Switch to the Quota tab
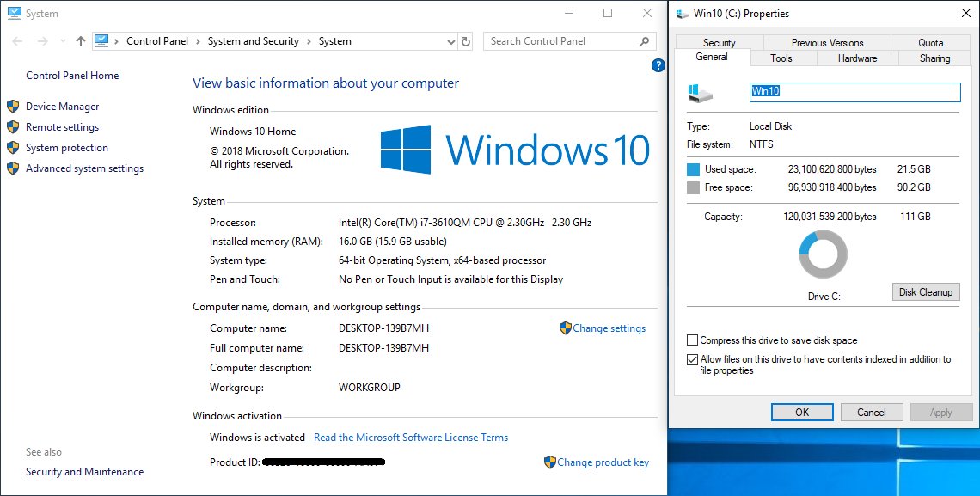Screen dimensions: 980x496 pos(931,42)
